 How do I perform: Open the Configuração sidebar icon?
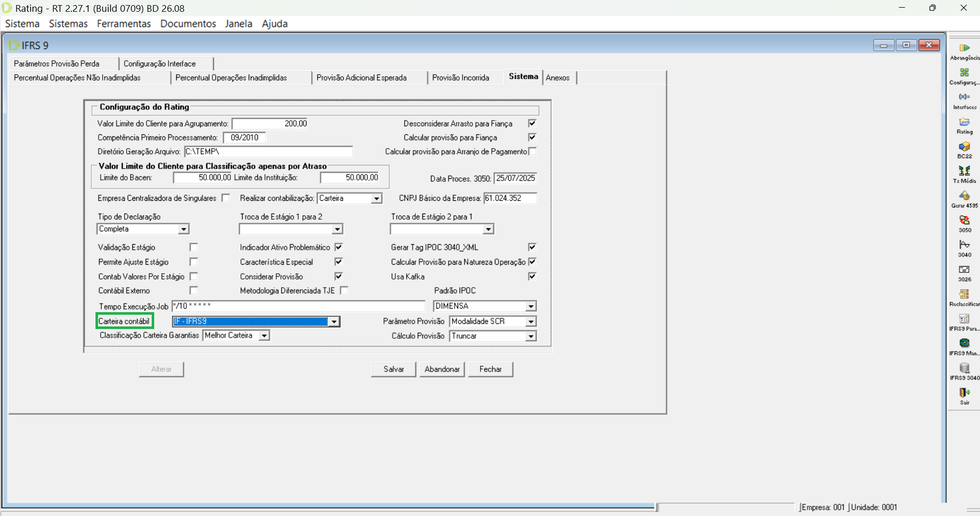pos(964,73)
